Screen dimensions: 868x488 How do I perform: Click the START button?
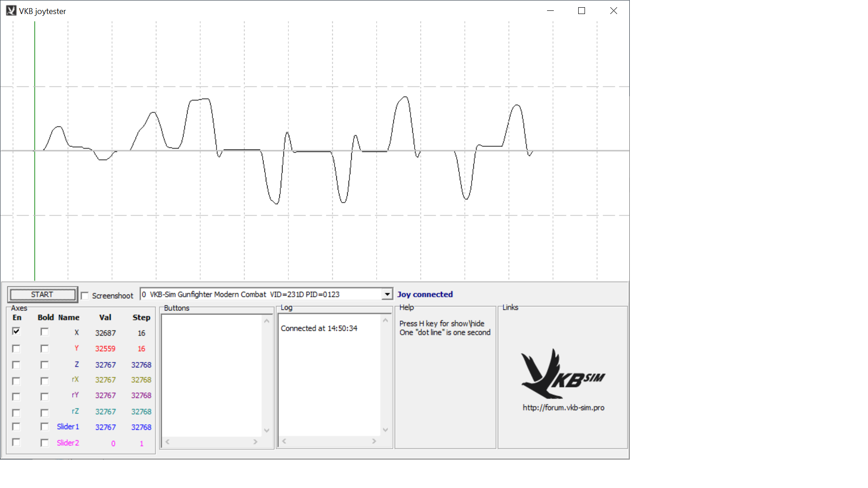click(42, 295)
